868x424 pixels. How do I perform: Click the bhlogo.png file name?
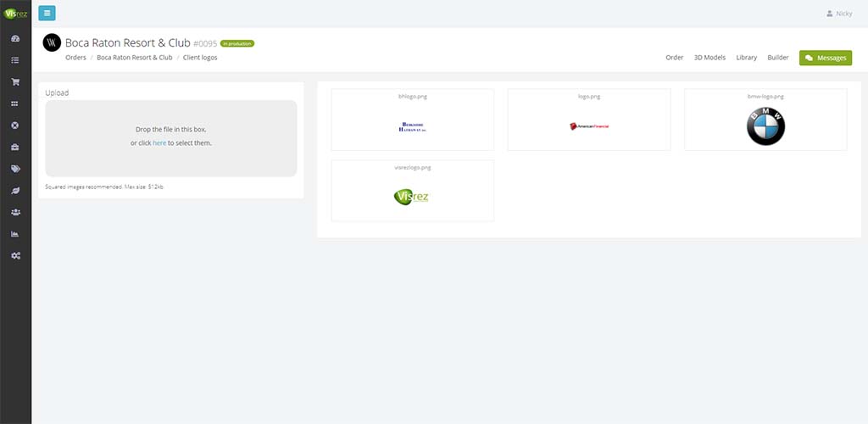pos(413,97)
